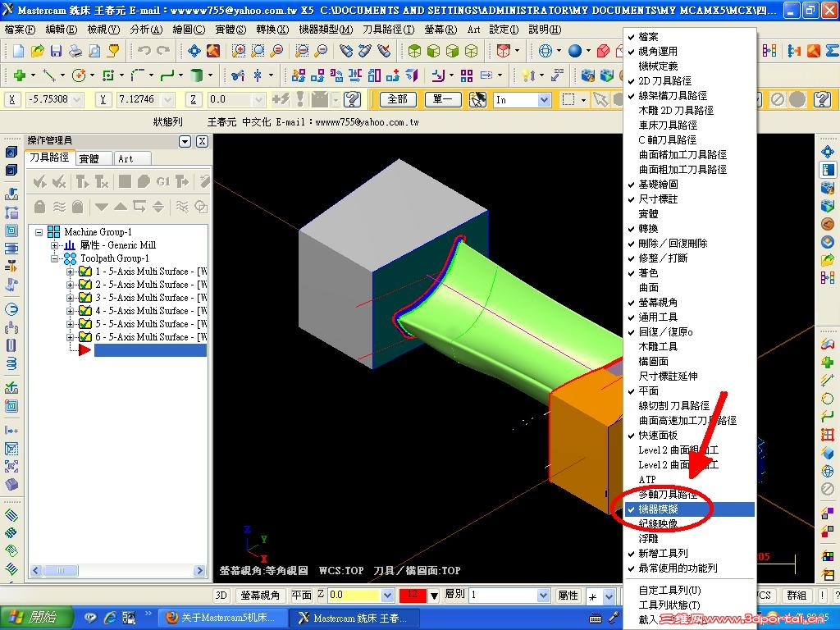Image resolution: width=840 pixels, height=630 pixels.
Task: Save the file using the floppy disk icon
Action: [57, 51]
